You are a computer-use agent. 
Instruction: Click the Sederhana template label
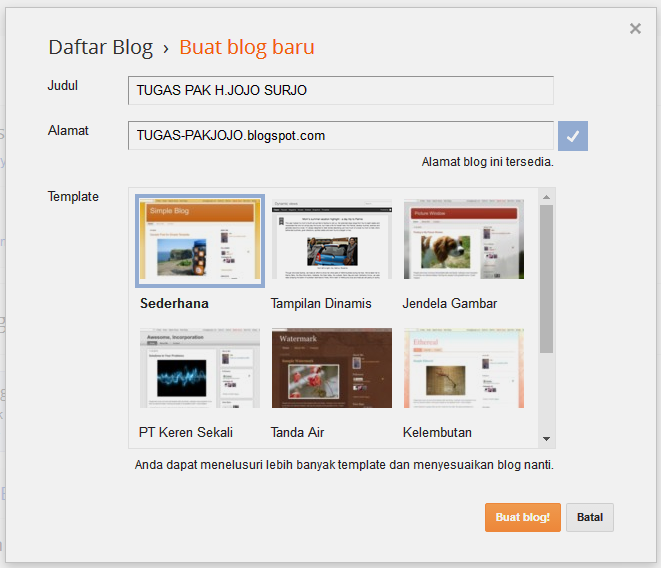tap(174, 304)
